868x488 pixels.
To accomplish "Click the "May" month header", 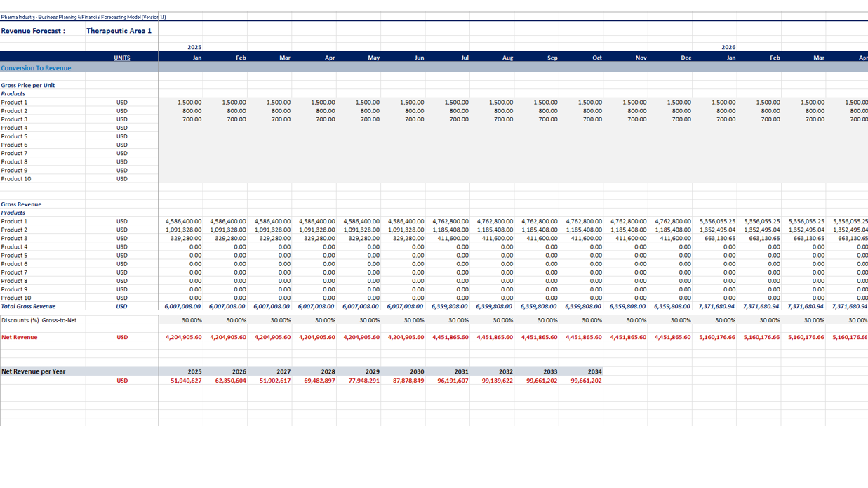I will [x=373, y=58].
